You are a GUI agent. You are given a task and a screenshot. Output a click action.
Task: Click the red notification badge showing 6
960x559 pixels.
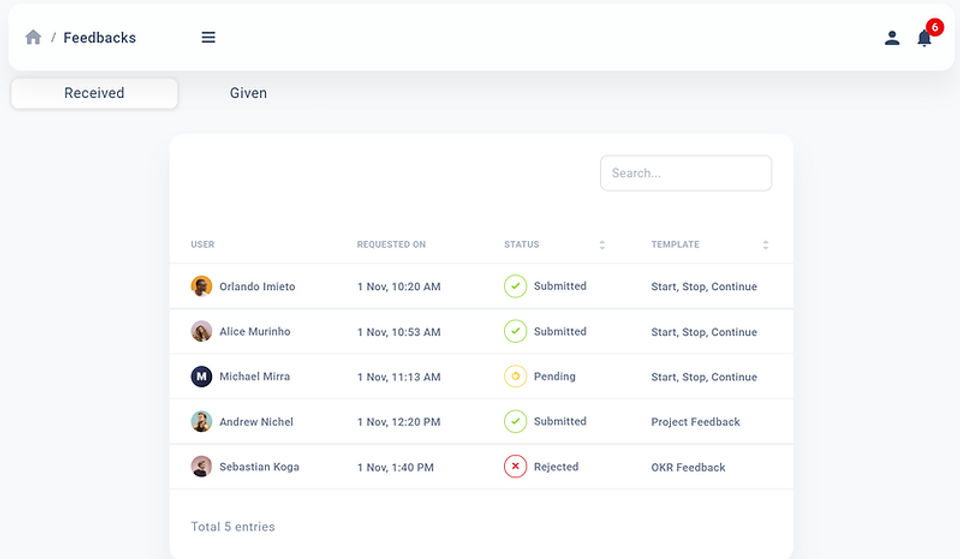coord(934,28)
